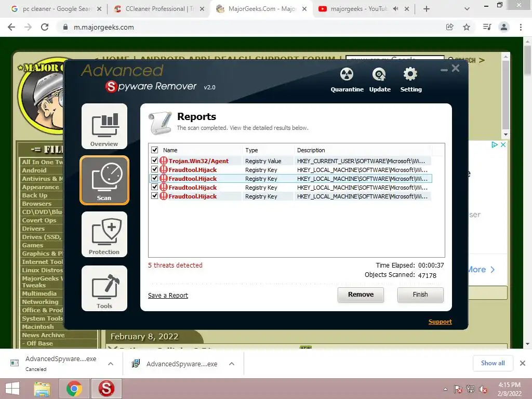Open the Chrome tab search chevron
This screenshot has height=399, width=532.
coord(467,9)
